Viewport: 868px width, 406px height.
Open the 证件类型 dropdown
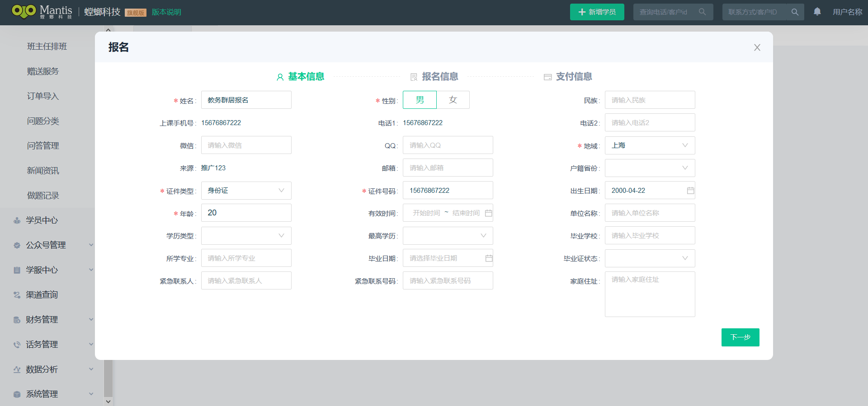click(x=246, y=191)
